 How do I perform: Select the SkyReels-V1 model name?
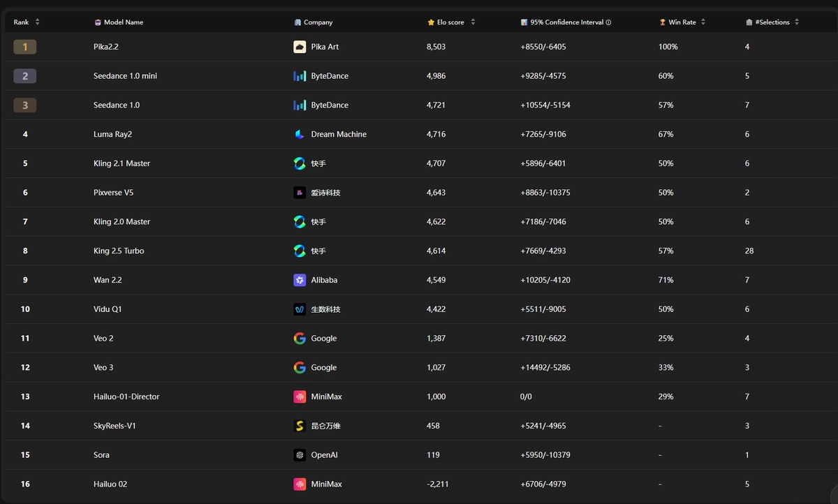click(x=115, y=426)
